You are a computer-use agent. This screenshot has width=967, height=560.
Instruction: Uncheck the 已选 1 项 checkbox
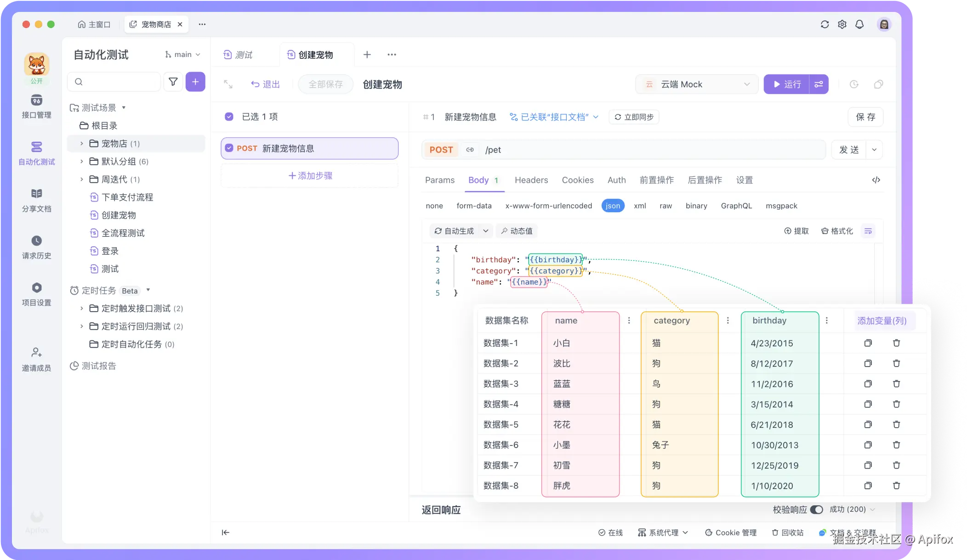pos(229,117)
